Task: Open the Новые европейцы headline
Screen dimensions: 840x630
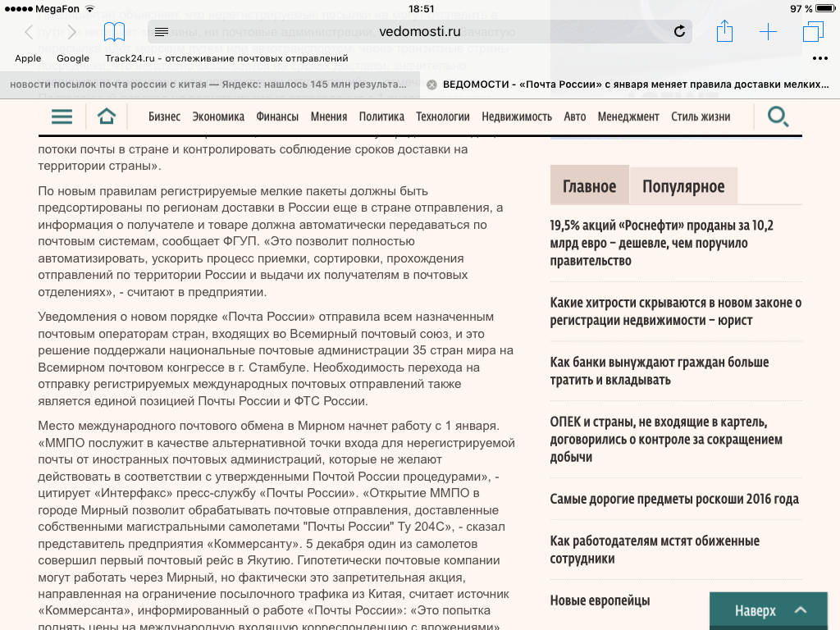Action: (600, 600)
